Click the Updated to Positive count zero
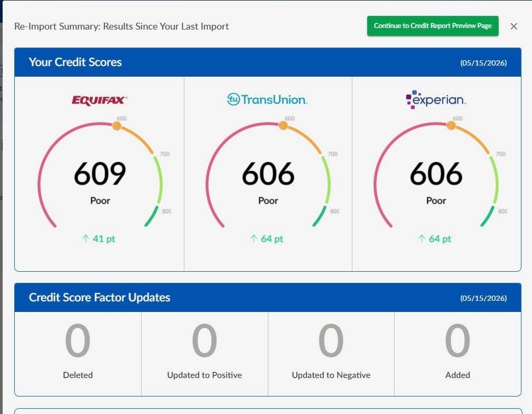 (204, 341)
